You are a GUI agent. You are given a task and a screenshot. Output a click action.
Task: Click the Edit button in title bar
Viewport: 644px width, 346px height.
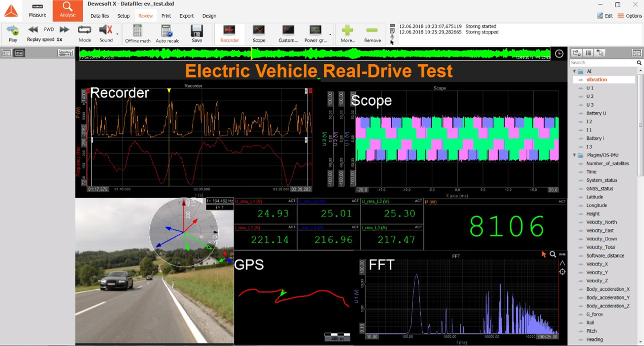click(x=605, y=16)
